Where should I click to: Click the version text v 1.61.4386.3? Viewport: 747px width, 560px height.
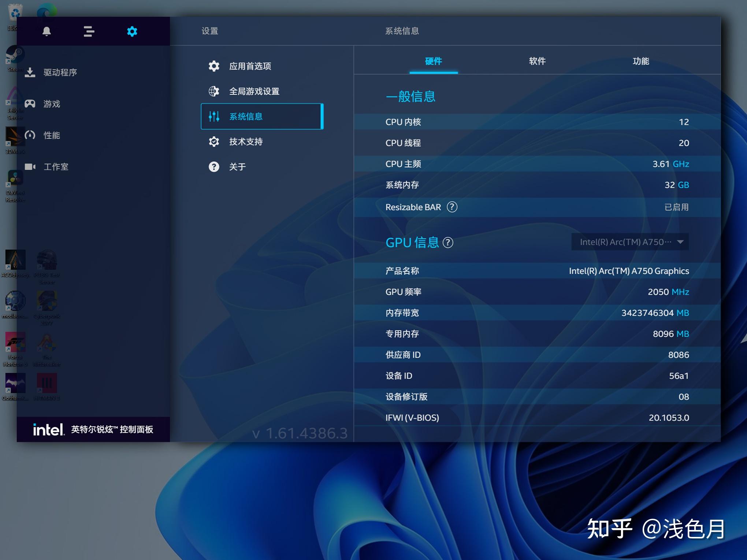pyautogui.click(x=300, y=433)
